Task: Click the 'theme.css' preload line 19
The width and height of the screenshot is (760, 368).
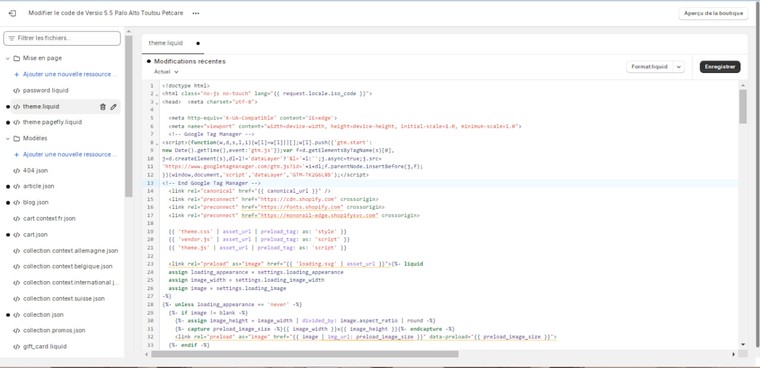Action: click(257, 232)
